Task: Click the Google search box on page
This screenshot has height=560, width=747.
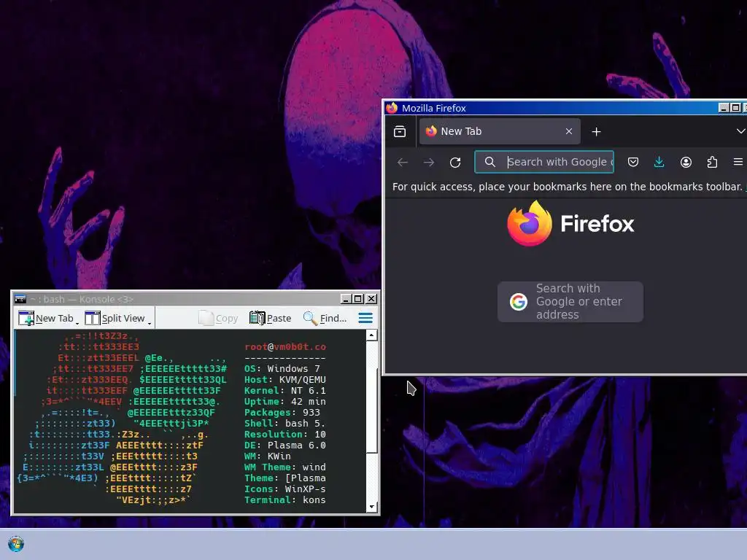Action: tap(570, 302)
